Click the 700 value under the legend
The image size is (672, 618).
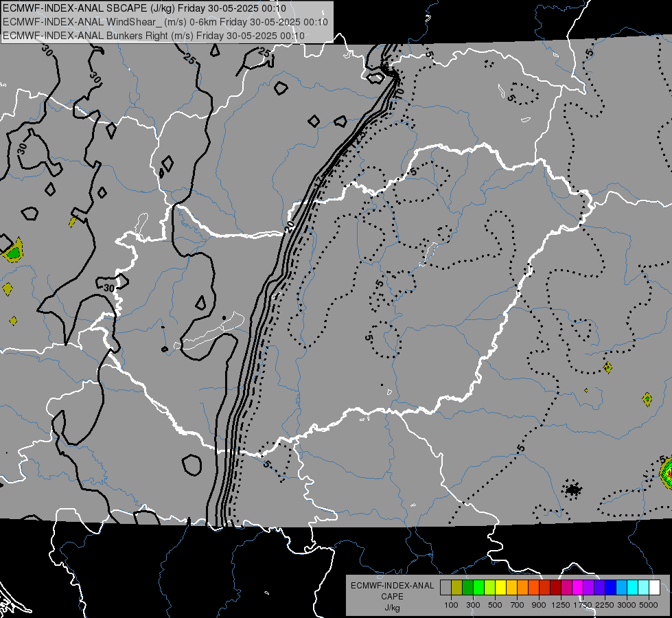click(518, 605)
